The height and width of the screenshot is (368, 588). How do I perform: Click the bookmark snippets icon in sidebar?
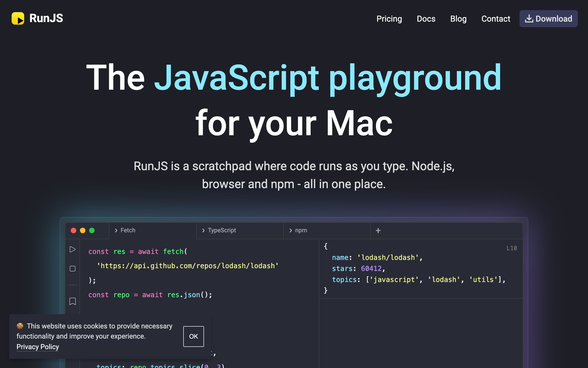[x=72, y=301]
